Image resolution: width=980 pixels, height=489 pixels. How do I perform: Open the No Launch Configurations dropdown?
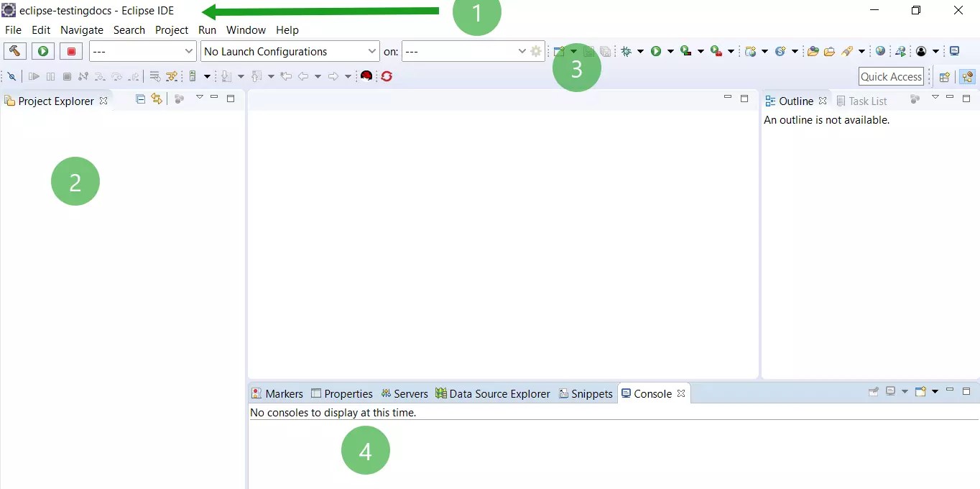coord(290,51)
